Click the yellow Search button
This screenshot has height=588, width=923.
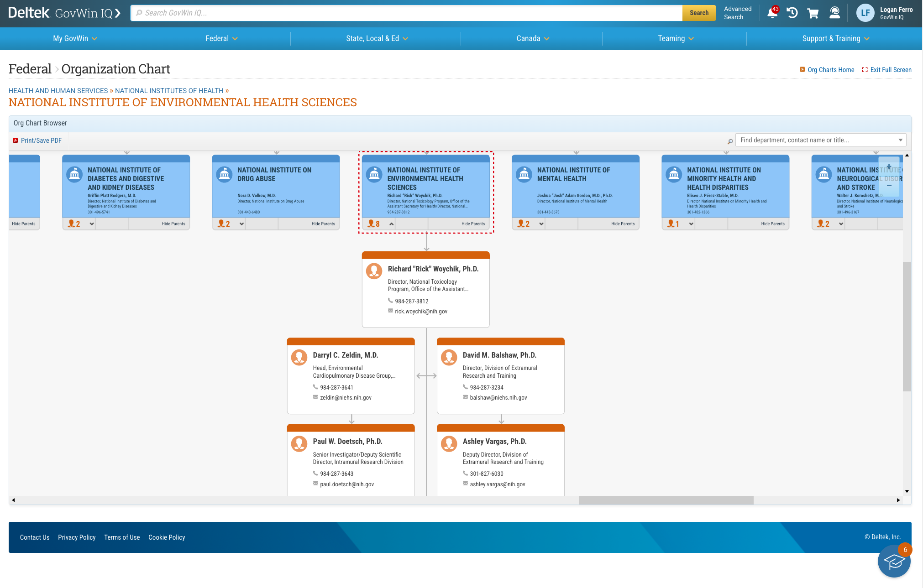pyautogui.click(x=699, y=13)
